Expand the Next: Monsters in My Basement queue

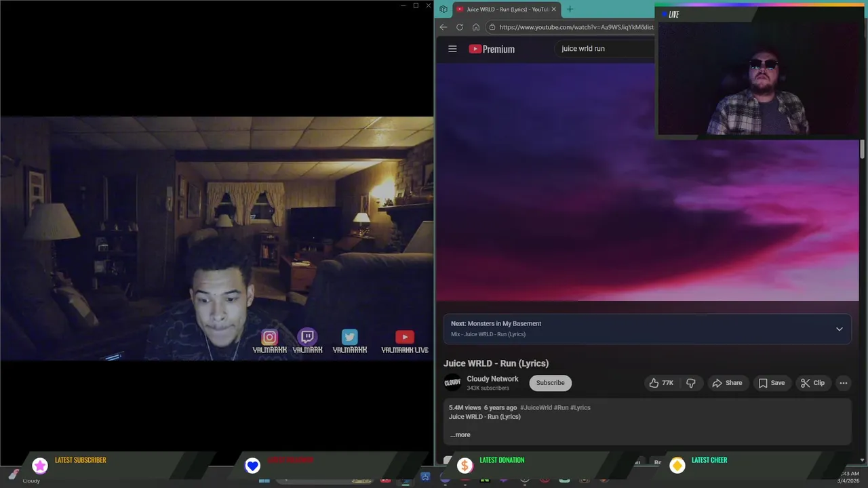point(840,329)
